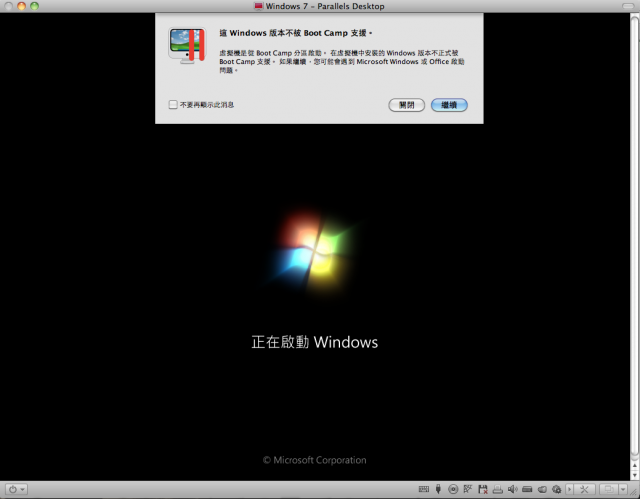This screenshot has width=640, height=499.
Task: Click the floppy disk icon with red X
Action: point(483,489)
